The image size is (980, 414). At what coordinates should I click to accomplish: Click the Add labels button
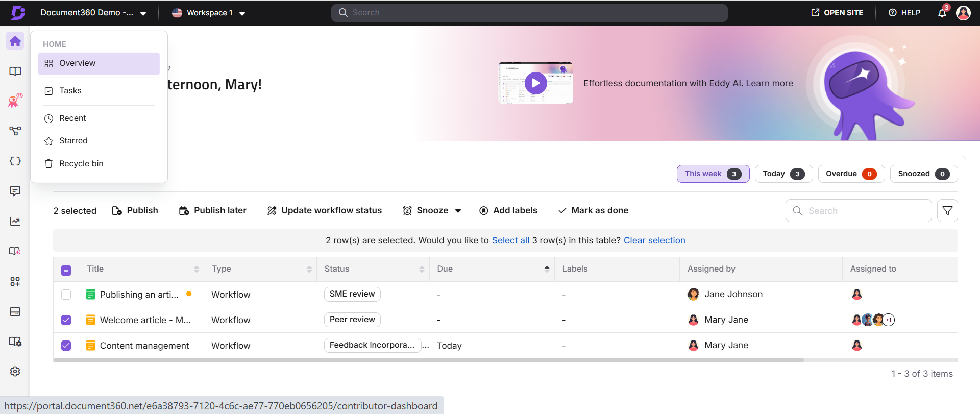pyautogui.click(x=508, y=210)
